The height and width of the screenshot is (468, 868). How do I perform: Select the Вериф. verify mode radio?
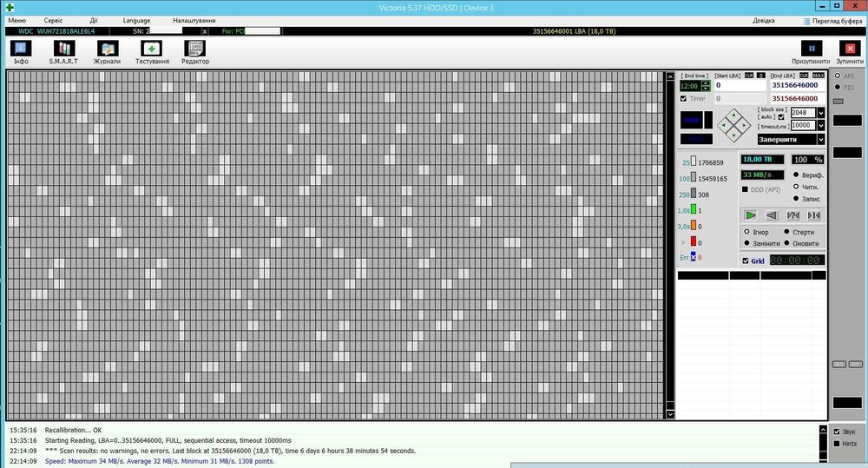[x=796, y=175]
